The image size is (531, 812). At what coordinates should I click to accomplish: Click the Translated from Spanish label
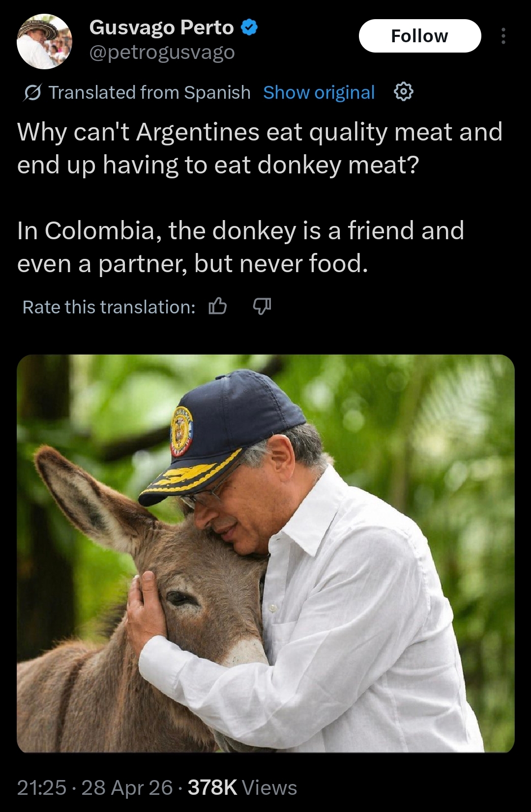[x=149, y=92]
